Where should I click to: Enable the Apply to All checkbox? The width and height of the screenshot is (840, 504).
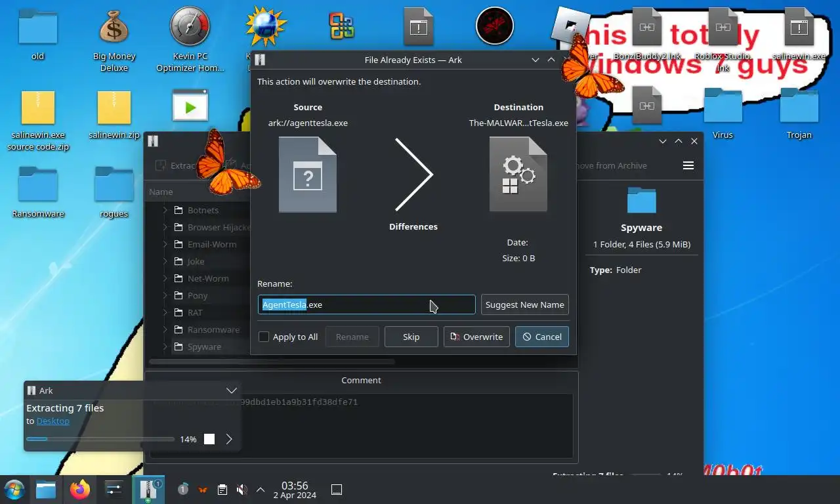pos(264,337)
